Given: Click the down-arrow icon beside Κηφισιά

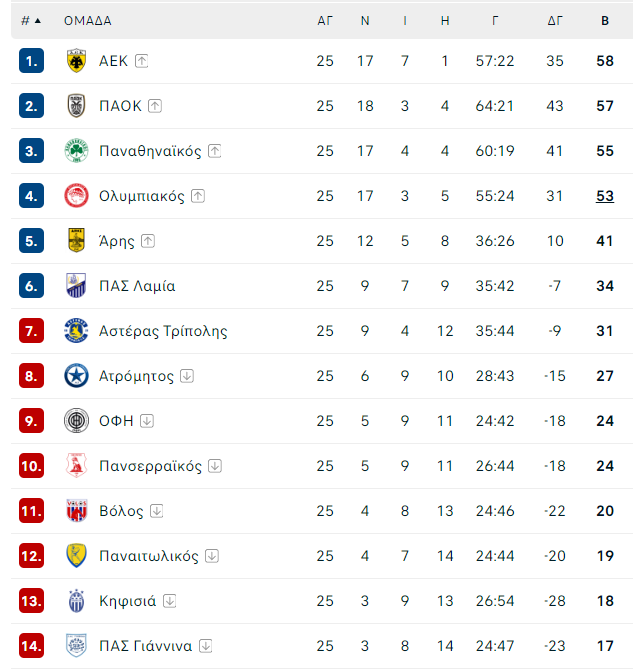Looking at the screenshot, I should 170,601.
